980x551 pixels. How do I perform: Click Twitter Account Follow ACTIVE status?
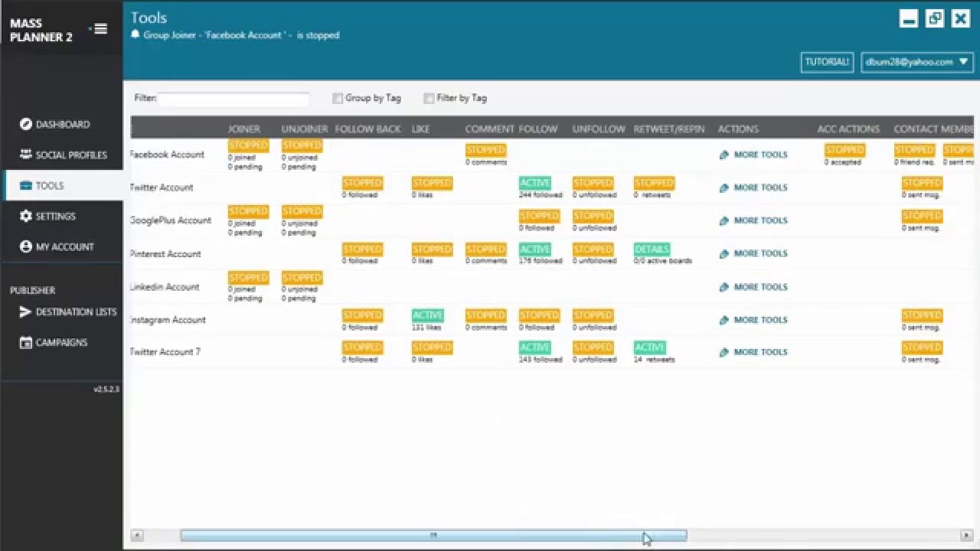pos(534,183)
